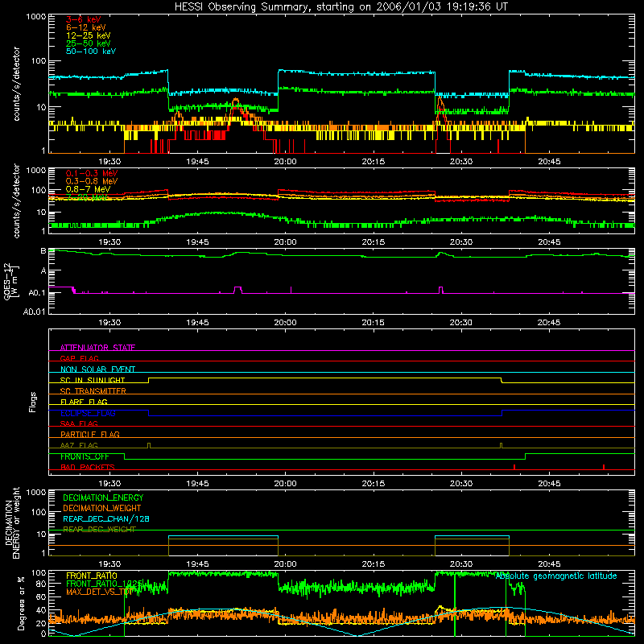Click the REAR_DEC_WEIGHT legend label

click(99, 529)
